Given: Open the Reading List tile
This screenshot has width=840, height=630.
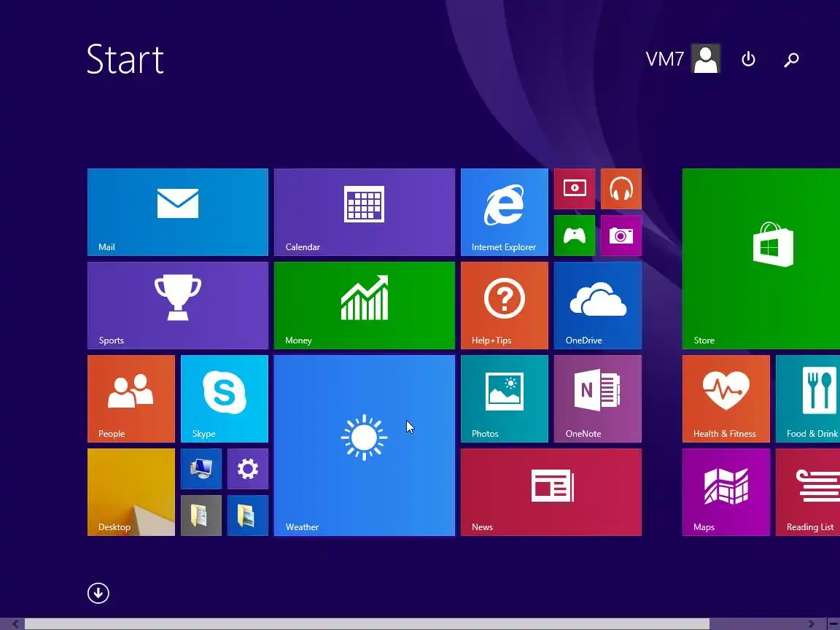Looking at the screenshot, I should [x=808, y=491].
